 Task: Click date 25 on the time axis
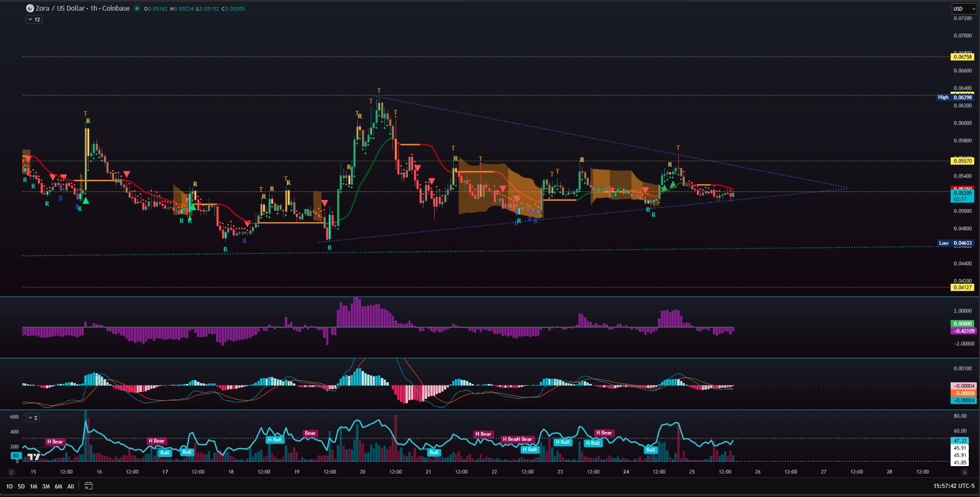[x=692, y=472]
